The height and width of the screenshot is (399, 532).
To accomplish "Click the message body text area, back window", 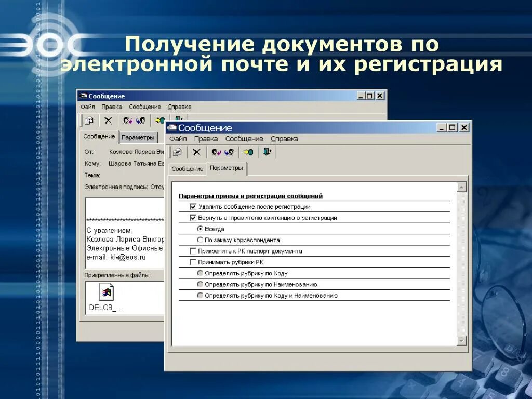I will pos(125,234).
